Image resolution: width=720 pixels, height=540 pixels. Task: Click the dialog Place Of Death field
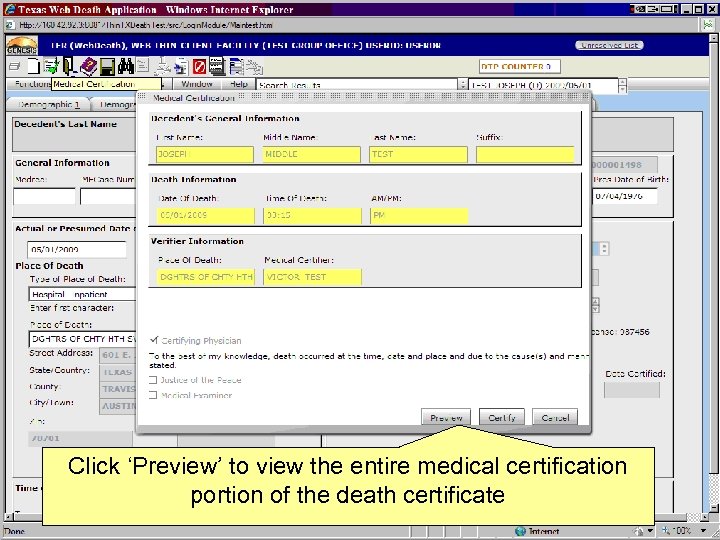[x=205, y=277]
